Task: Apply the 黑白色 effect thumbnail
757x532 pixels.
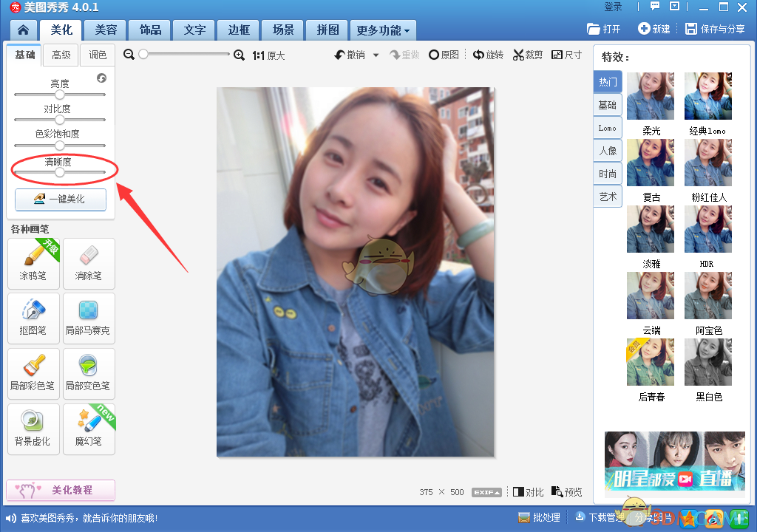Action: pos(708,362)
